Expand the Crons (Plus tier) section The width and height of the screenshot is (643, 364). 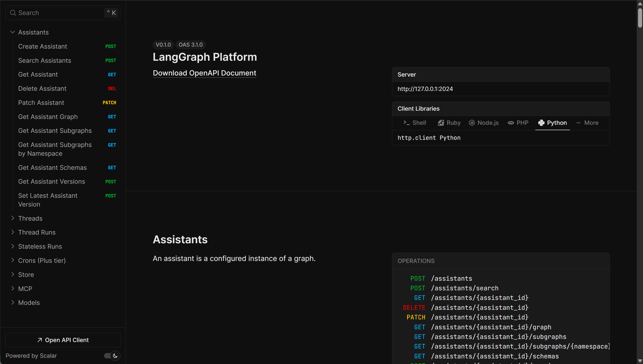pos(13,260)
